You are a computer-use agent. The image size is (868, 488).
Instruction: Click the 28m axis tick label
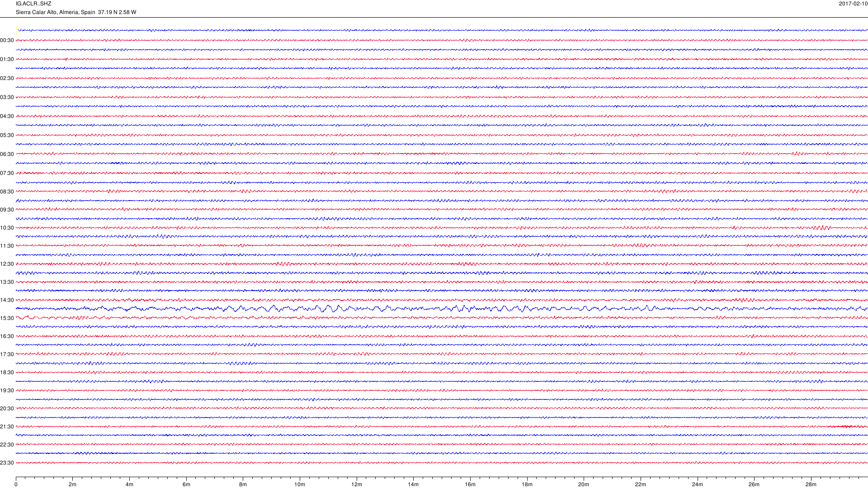pos(811,484)
